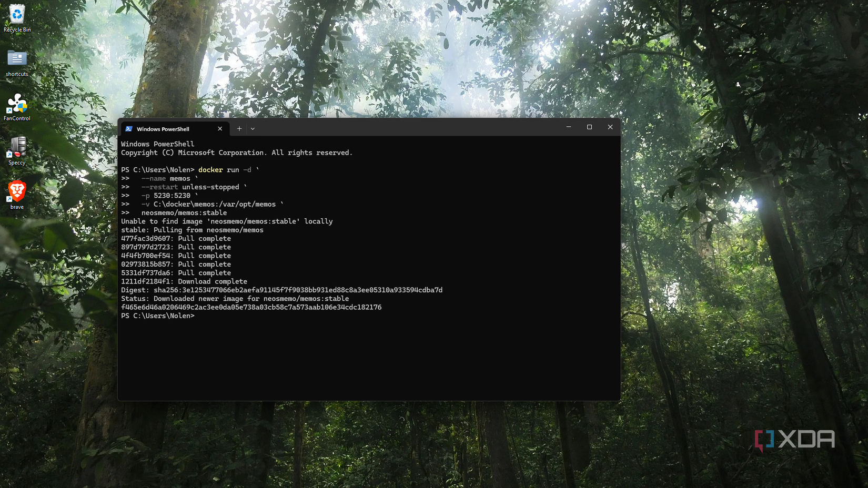Minimize the PowerShell window
Image resolution: width=868 pixels, height=488 pixels.
tap(569, 127)
